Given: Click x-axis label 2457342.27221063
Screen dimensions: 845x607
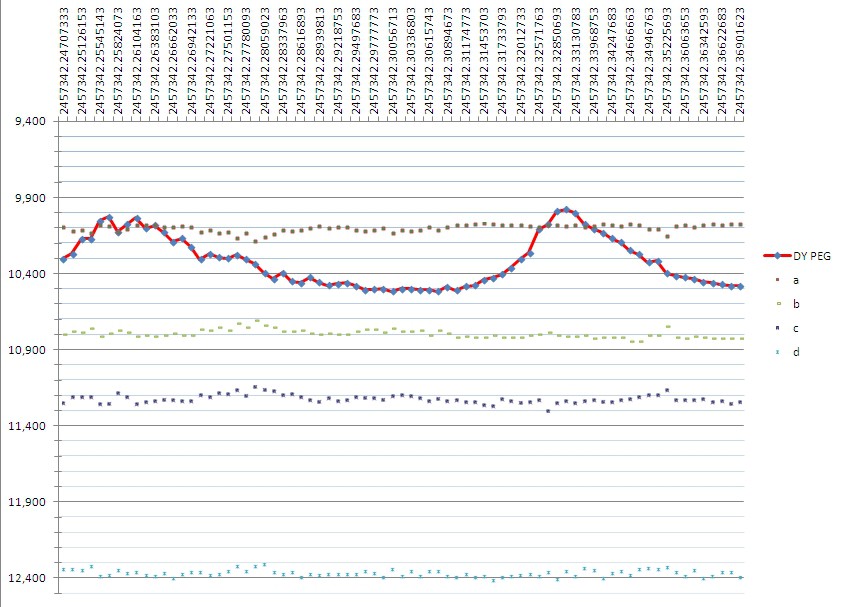Looking at the screenshot, I should 210,61.
